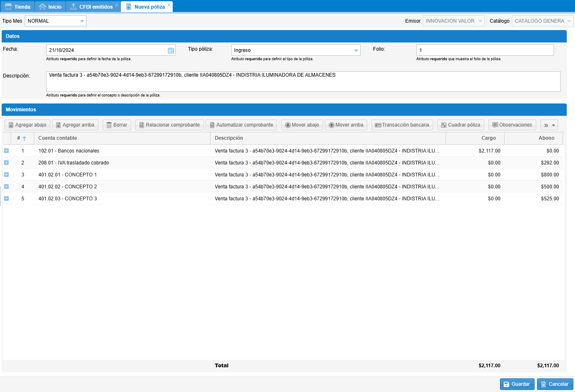Open Observaciones from the toolbar
Image resolution: width=575 pixels, height=392 pixels.
click(x=512, y=125)
